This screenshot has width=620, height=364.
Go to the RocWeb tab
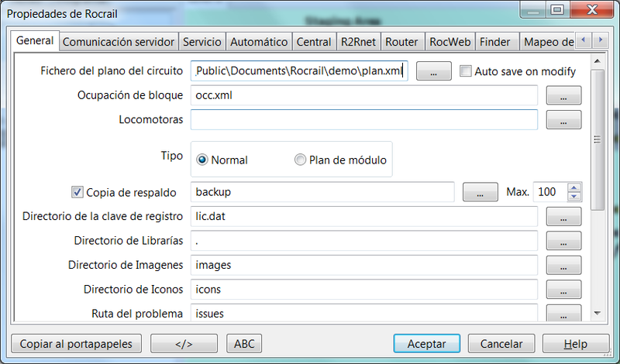[450, 42]
